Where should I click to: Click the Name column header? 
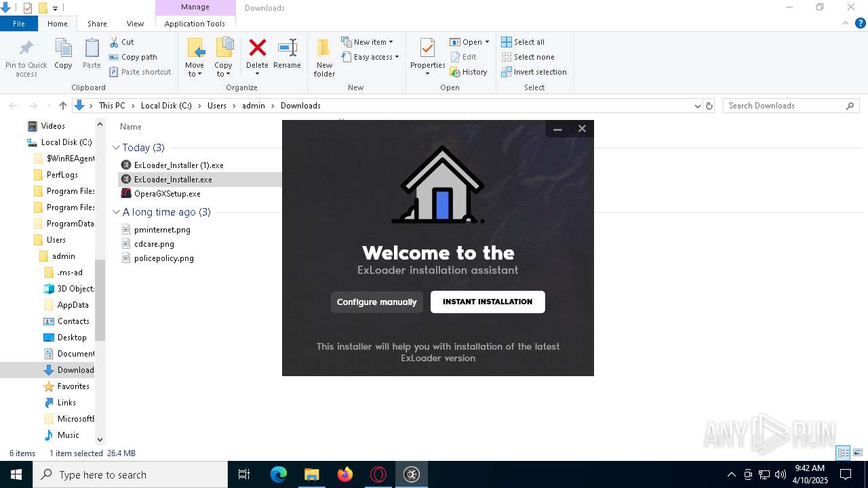(131, 127)
